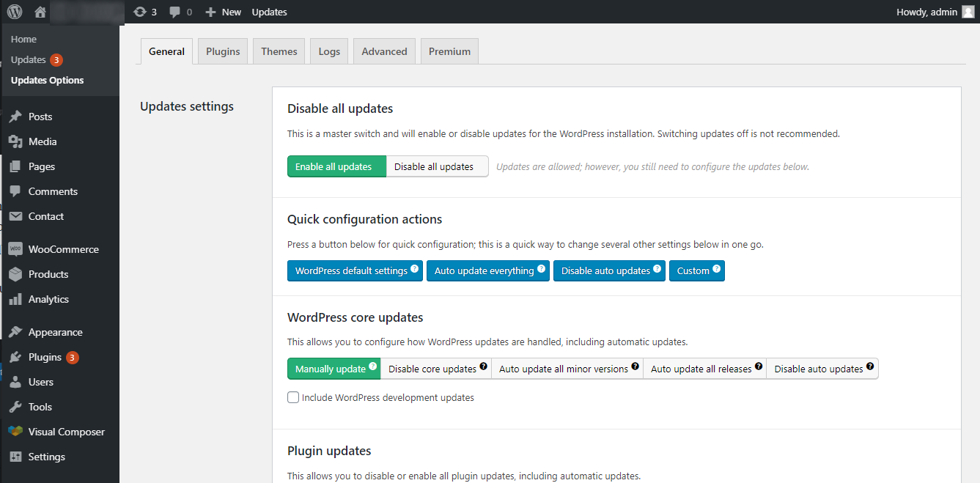Open the New content dropdown in admin bar

click(x=224, y=12)
